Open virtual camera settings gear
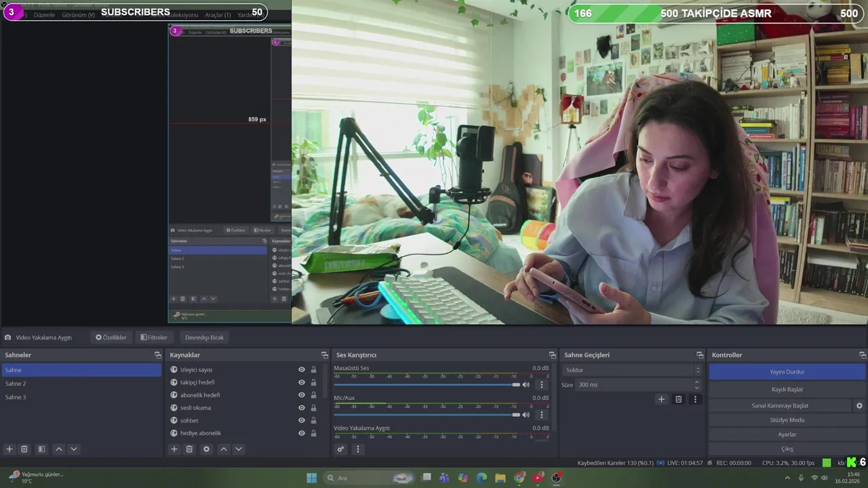This screenshot has height=488, width=868. click(x=859, y=405)
